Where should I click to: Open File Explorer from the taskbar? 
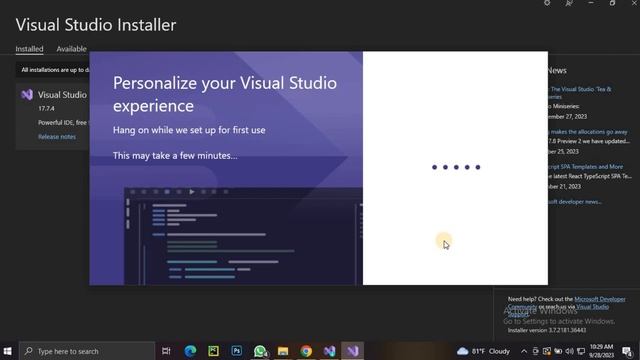pos(283,351)
